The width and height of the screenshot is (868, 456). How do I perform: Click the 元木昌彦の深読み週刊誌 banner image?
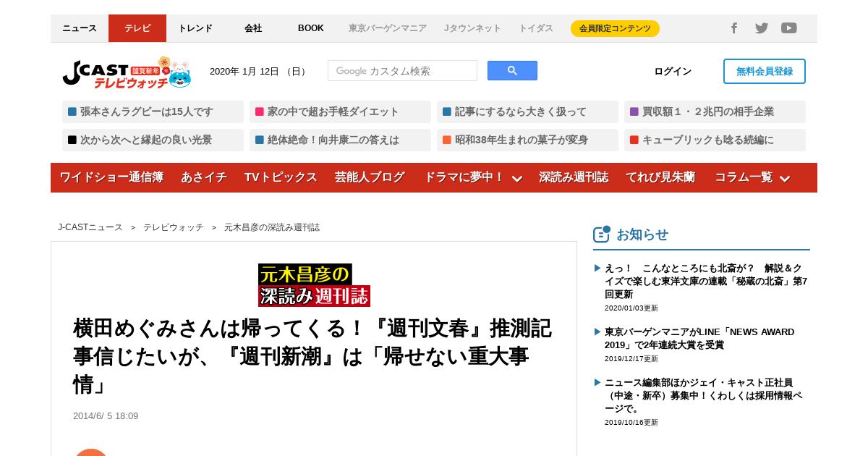pos(314,285)
